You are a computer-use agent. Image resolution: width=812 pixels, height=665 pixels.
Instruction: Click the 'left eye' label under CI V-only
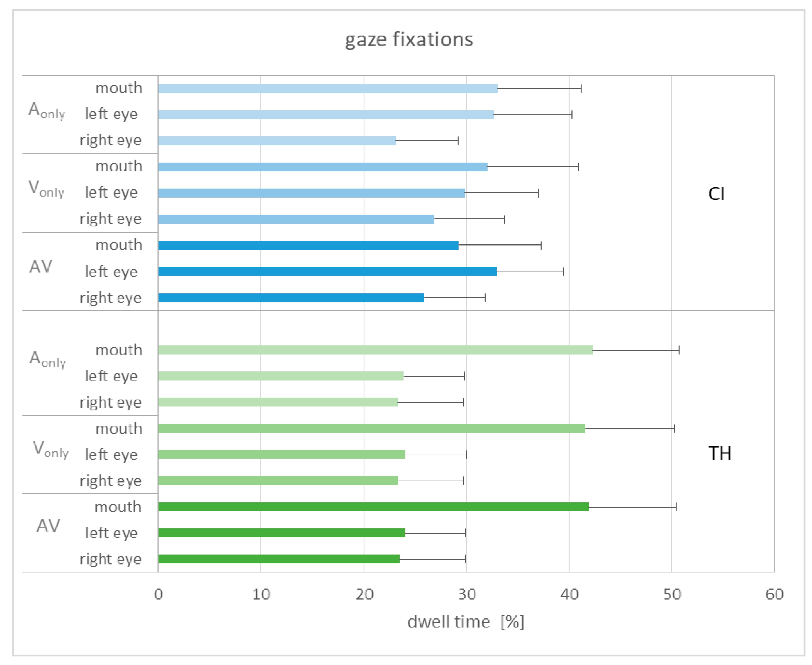coord(111,192)
